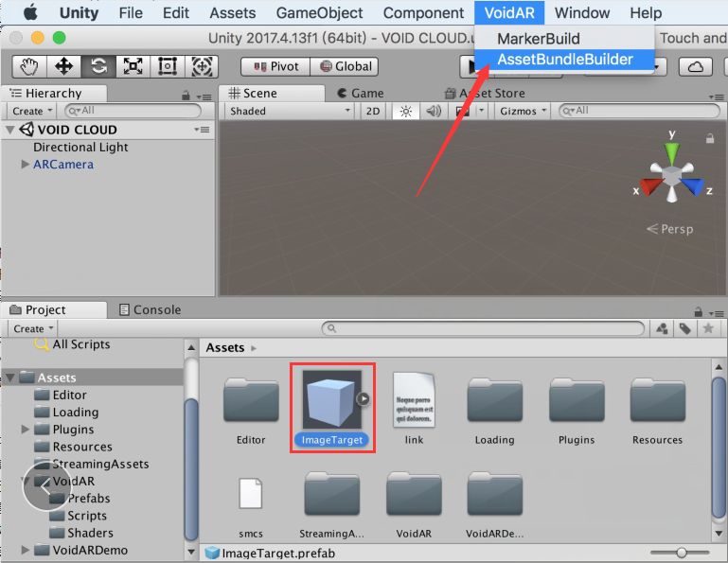
Task: Click the red X axis gizmo cone
Action: (651, 185)
